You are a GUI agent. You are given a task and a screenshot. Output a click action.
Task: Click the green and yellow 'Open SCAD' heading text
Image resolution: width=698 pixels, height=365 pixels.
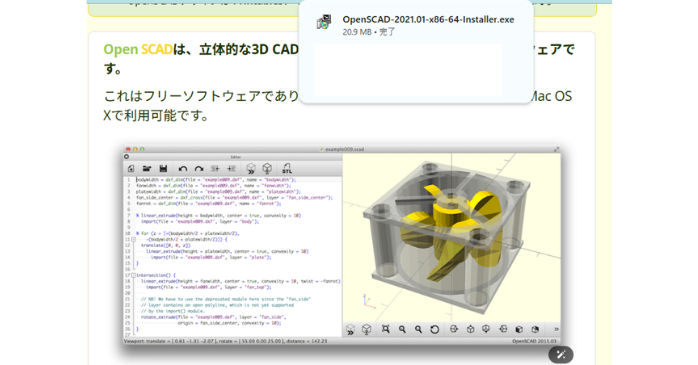[x=138, y=49]
